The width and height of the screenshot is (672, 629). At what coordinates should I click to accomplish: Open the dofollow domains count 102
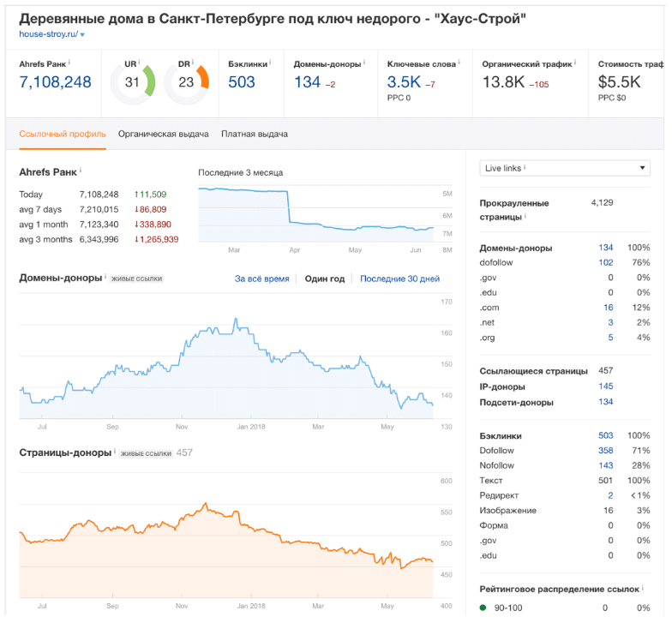point(605,262)
